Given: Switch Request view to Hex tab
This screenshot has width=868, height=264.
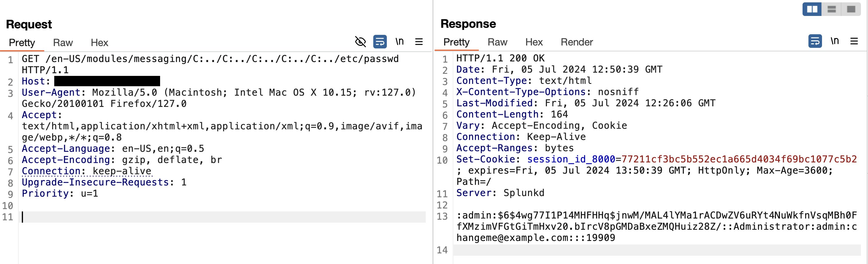Looking at the screenshot, I should click(x=99, y=43).
